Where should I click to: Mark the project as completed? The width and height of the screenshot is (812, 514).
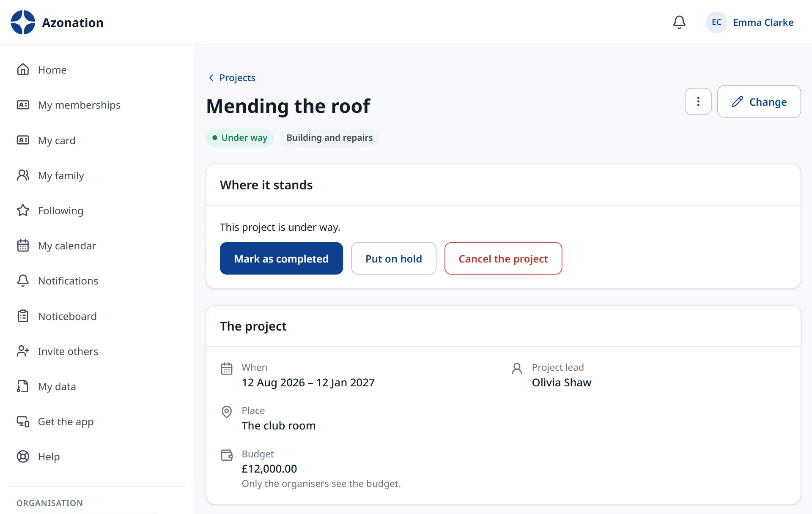point(281,258)
